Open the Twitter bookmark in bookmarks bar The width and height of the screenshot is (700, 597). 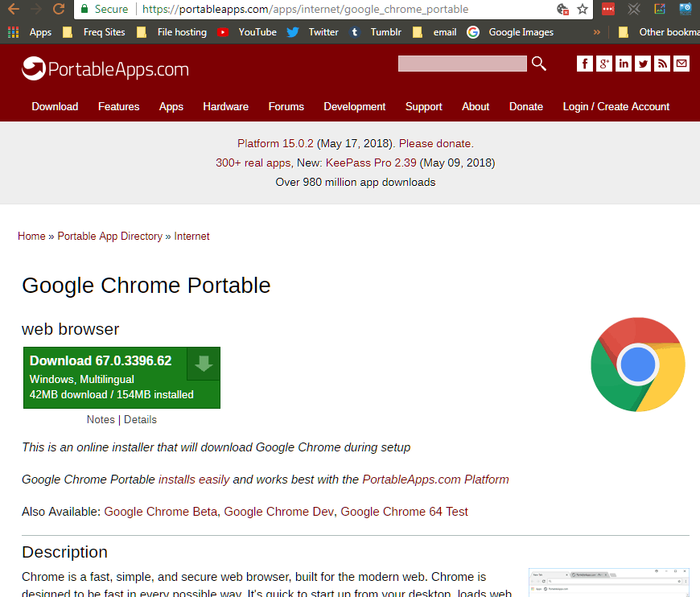(312, 32)
